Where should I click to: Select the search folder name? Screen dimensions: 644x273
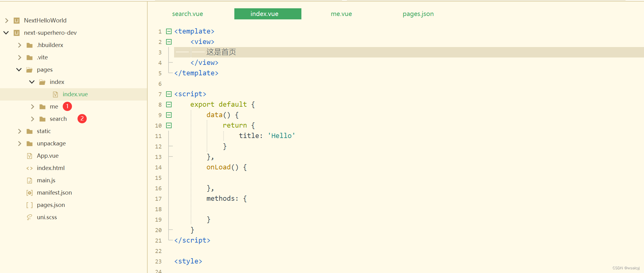tap(58, 119)
